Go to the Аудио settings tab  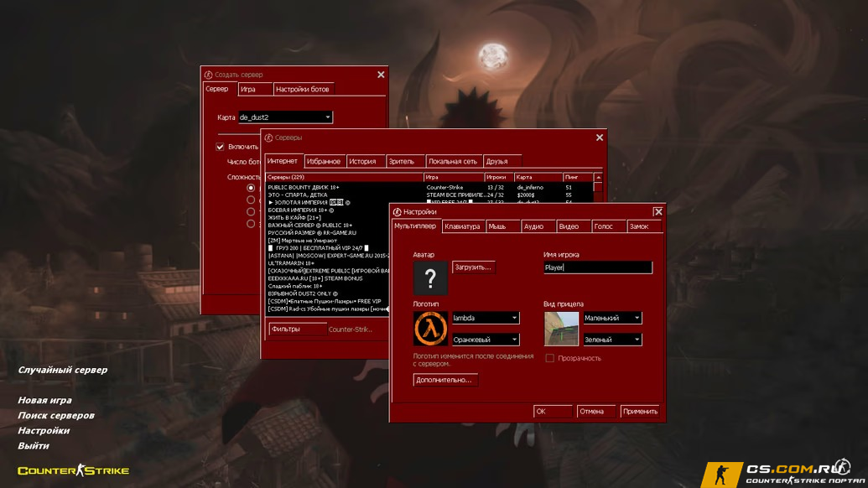tap(538, 226)
